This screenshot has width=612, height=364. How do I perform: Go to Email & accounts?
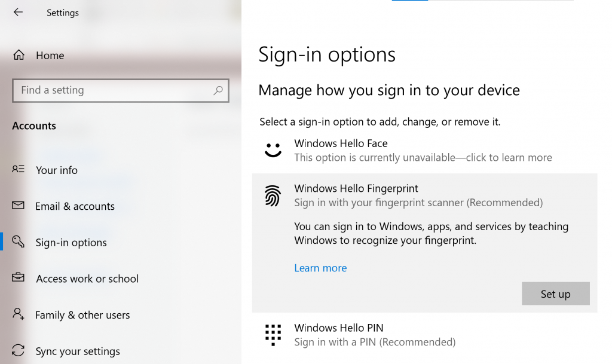75,206
